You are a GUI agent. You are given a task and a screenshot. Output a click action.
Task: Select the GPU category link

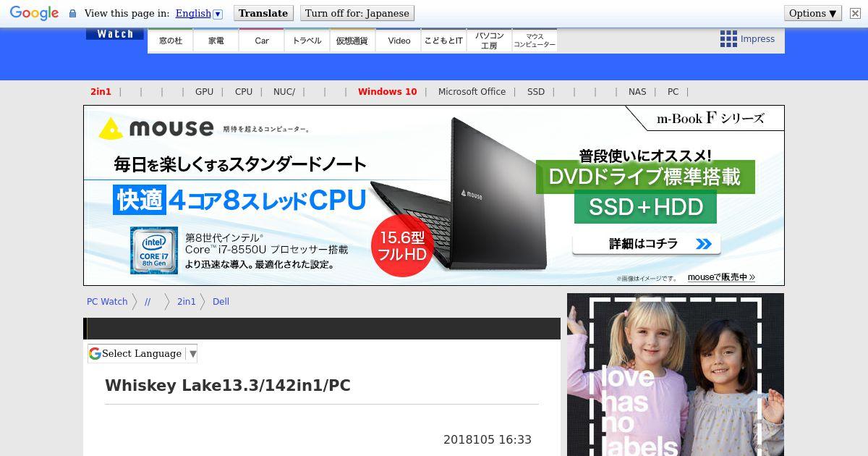pos(204,92)
